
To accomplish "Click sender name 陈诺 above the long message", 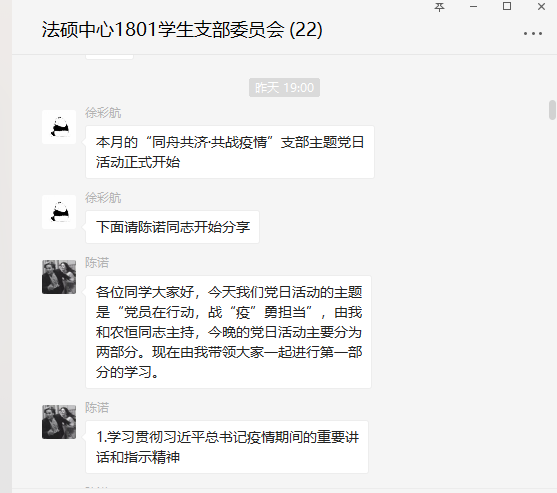I will (97, 263).
